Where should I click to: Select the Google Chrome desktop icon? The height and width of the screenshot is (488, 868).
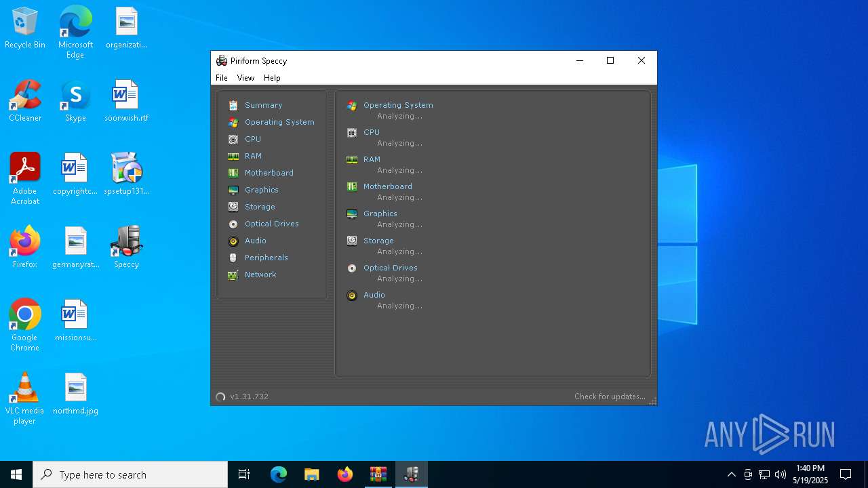pos(24,325)
